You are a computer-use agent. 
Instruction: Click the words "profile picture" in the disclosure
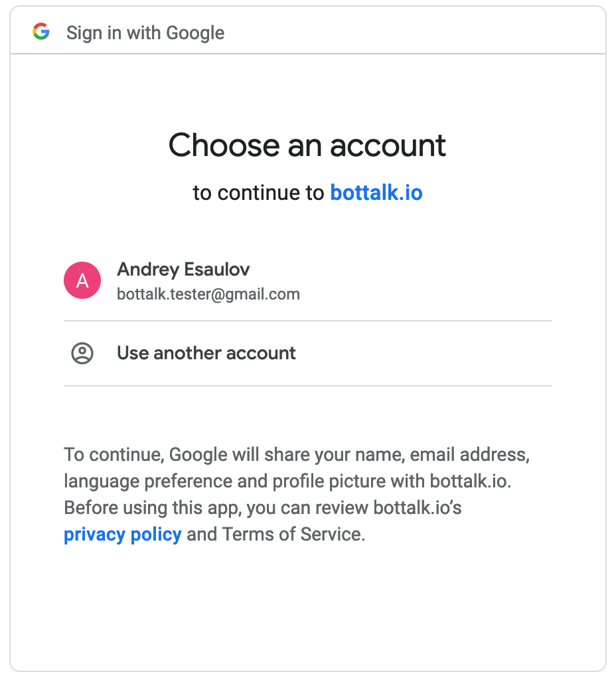click(329, 481)
